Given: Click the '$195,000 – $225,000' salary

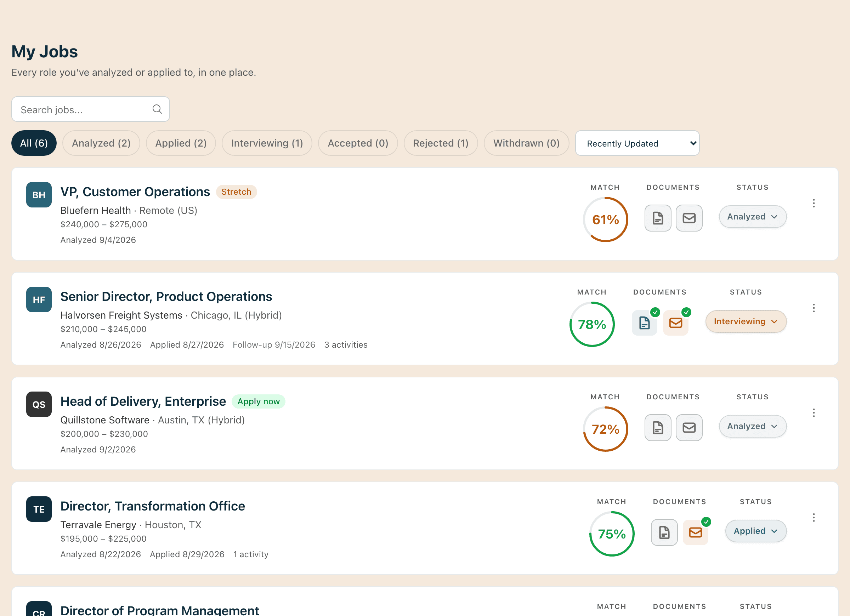Looking at the screenshot, I should point(103,539).
